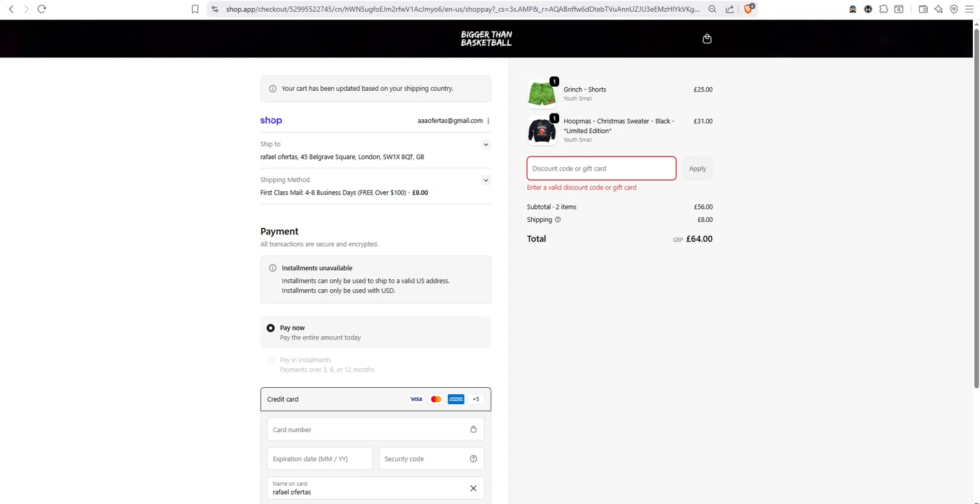Viewport: 980px width, 504px height.
Task: Click security code help icon
Action: (x=474, y=459)
